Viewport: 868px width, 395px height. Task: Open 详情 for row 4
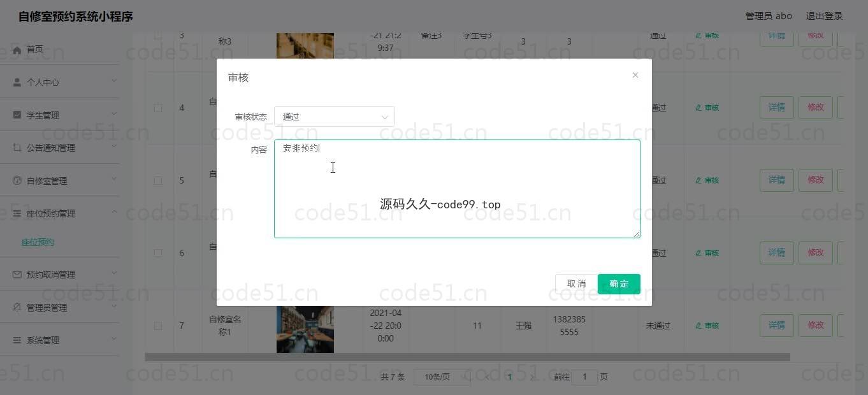(776, 108)
